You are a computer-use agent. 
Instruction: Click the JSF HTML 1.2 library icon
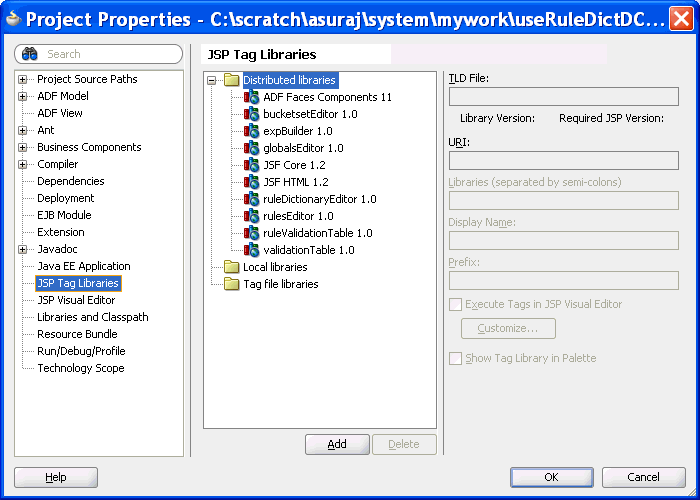coord(252,182)
